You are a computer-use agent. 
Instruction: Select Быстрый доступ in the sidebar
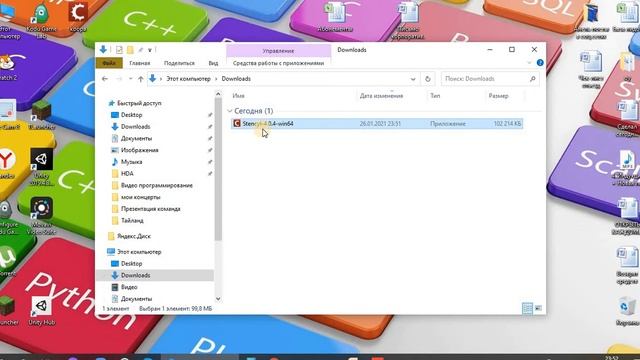click(139, 103)
